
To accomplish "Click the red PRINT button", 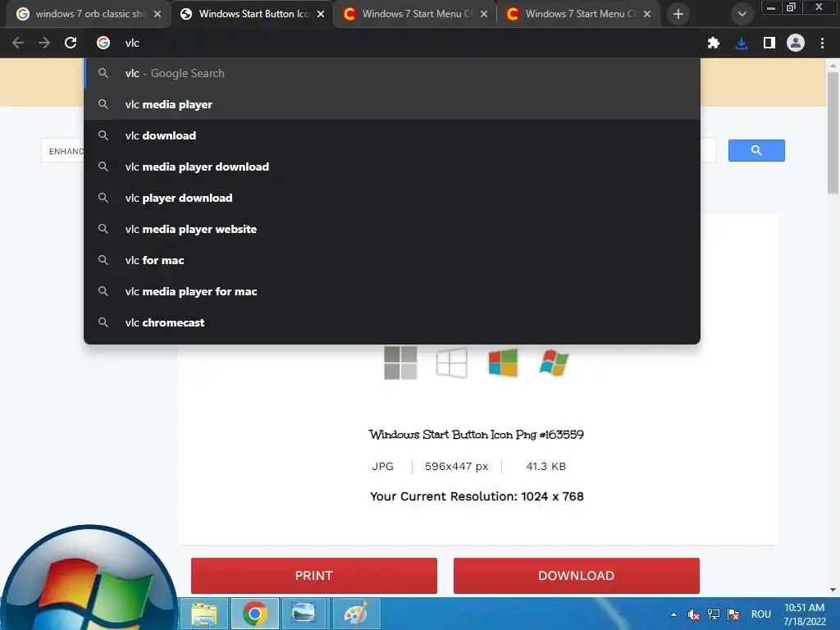I will 314,576.
